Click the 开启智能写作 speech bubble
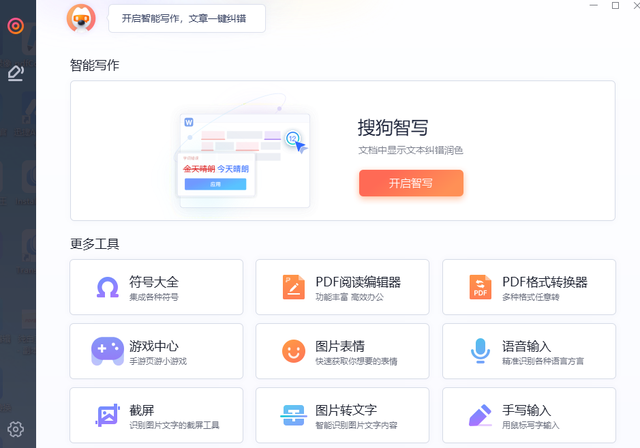This screenshot has width=640, height=448. tap(187, 18)
